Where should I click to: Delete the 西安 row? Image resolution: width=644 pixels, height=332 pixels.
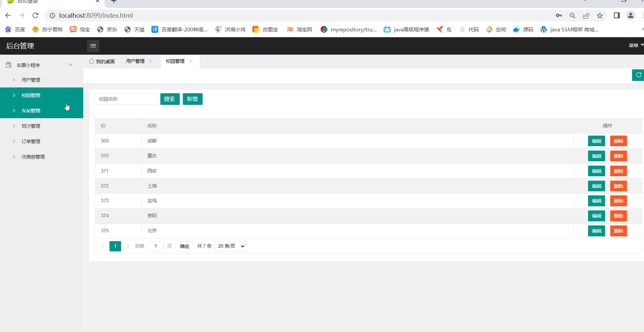coord(618,171)
